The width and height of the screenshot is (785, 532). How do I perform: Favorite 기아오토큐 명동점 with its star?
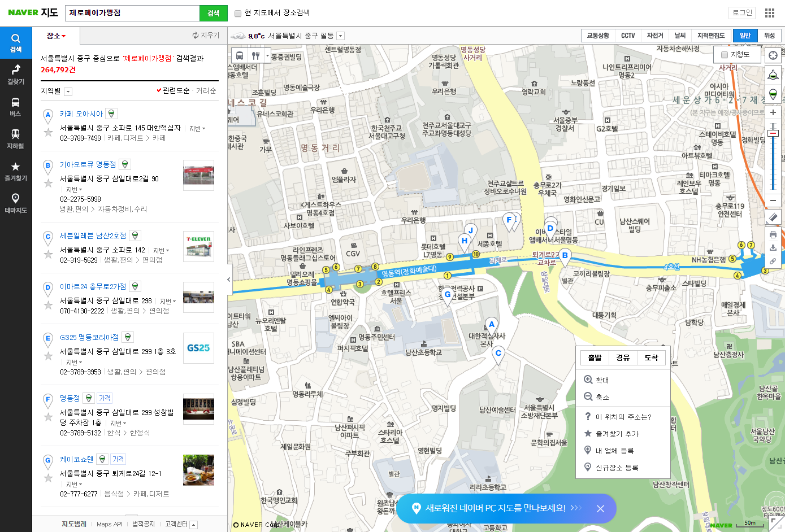(49, 183)
